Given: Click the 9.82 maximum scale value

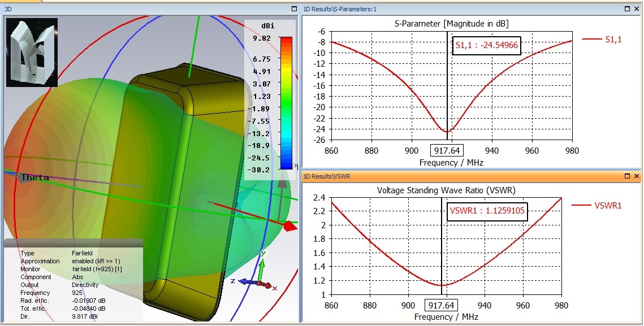Looking at the screenshot, I should tap(262, 38).
